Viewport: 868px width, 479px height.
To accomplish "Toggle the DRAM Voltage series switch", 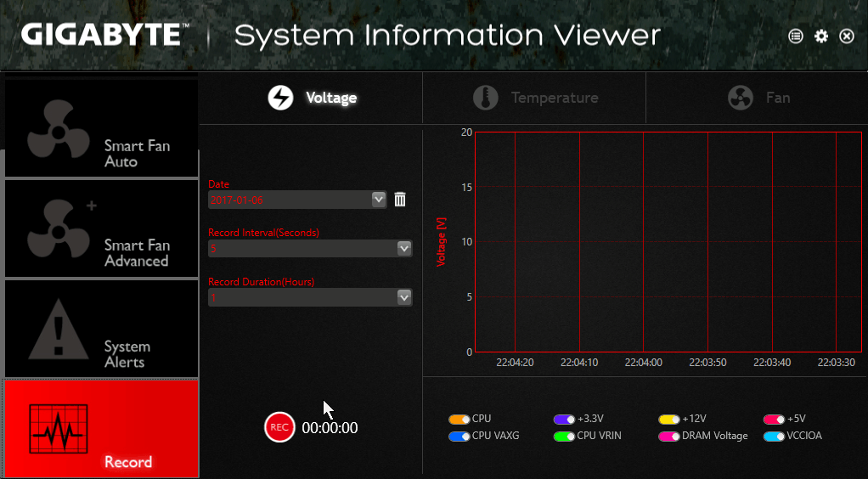I will [x=669, y=437].
